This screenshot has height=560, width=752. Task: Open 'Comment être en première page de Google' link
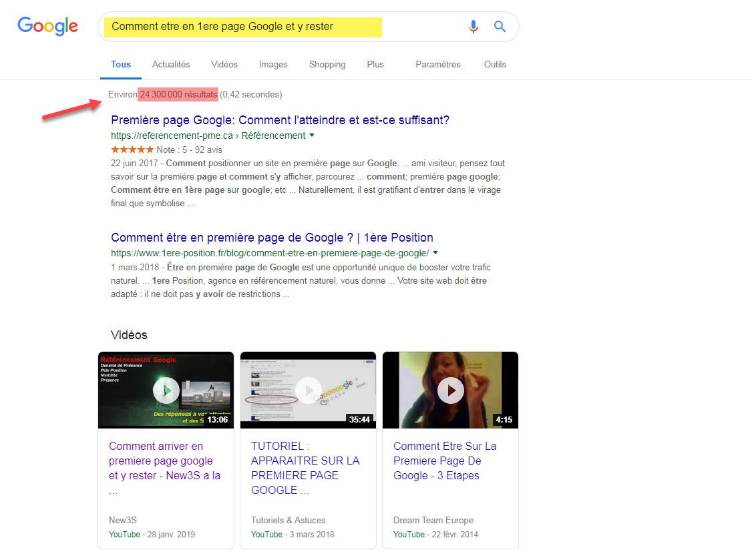[272, 238]
